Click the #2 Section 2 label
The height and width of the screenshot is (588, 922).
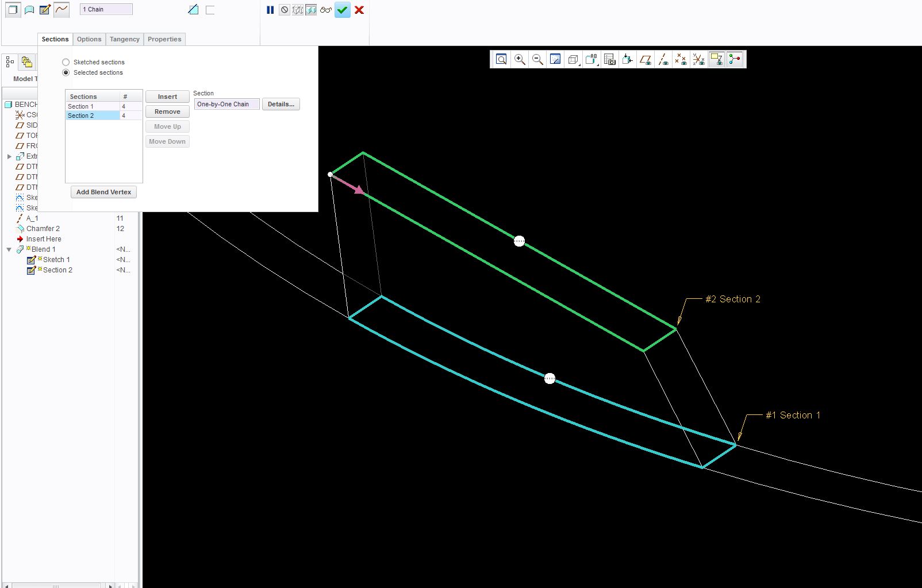click(x=732, y=299)
